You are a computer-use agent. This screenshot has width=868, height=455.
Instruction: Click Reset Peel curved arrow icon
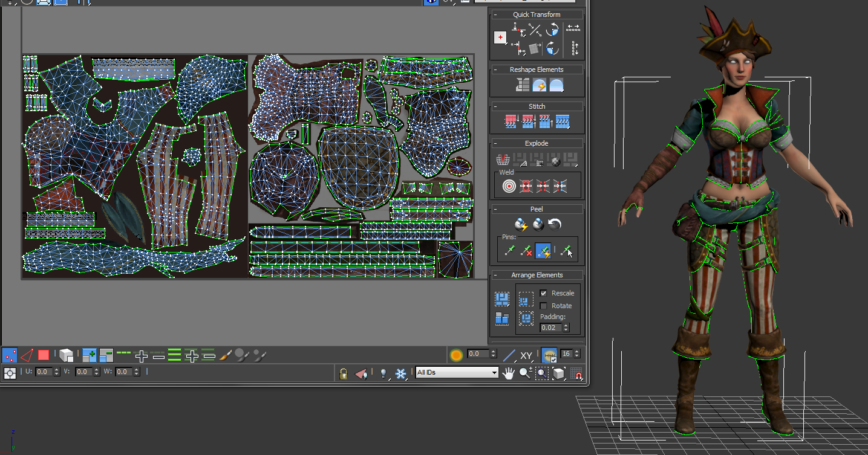[x=555, y=225]
